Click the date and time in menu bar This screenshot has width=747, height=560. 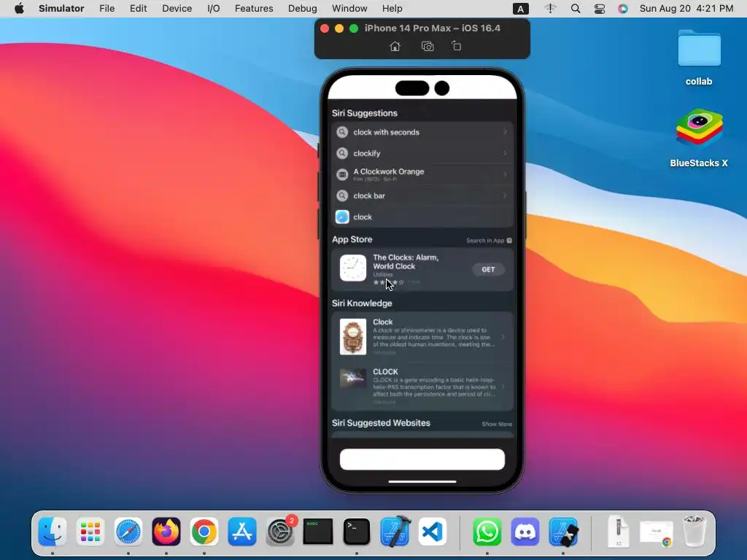click(686, 9)
